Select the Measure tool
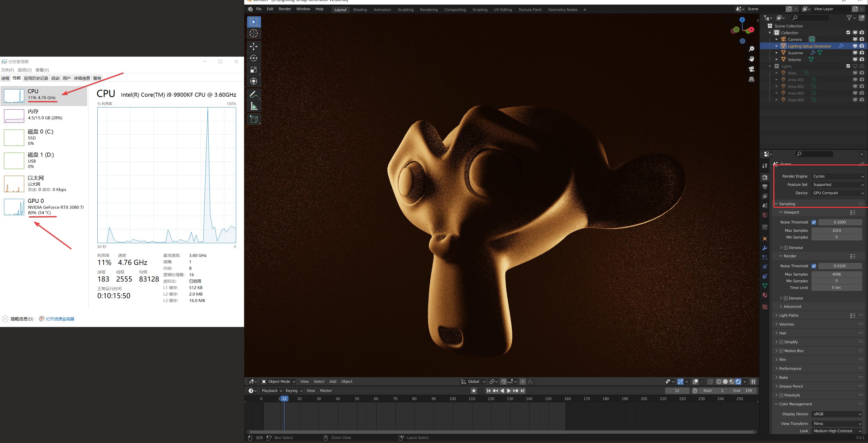 pyautogui.click(x=254, y=106)
